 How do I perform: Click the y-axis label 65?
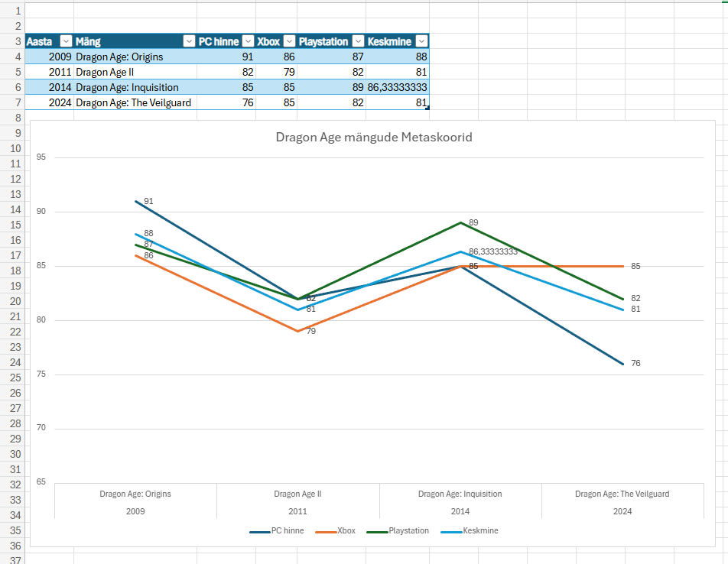pyautogui.click(x=41, y=482)
